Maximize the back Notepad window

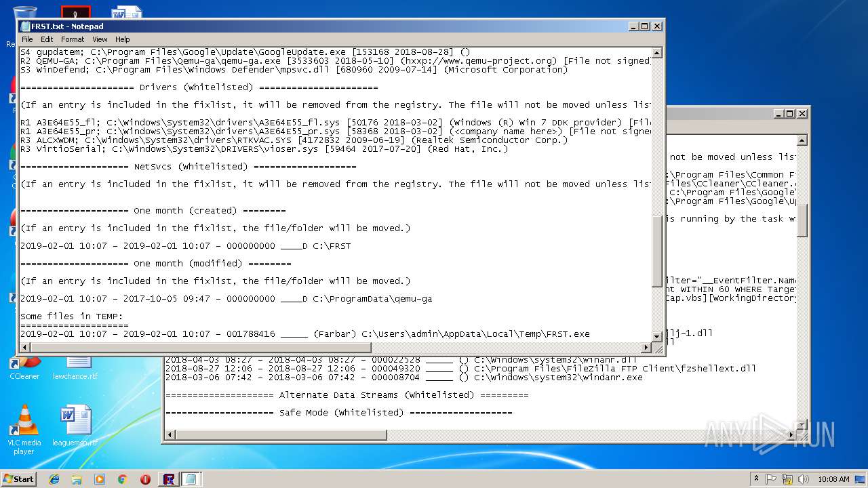click(x=790, y=113)
